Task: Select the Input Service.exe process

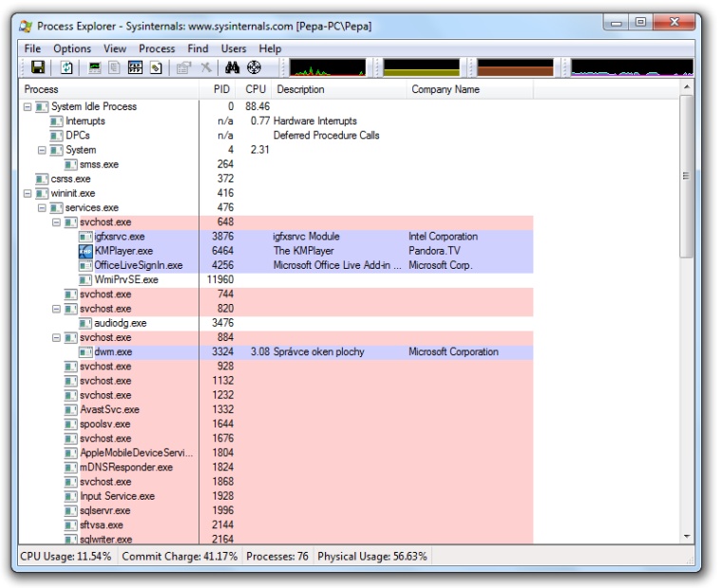Action: 118,497
